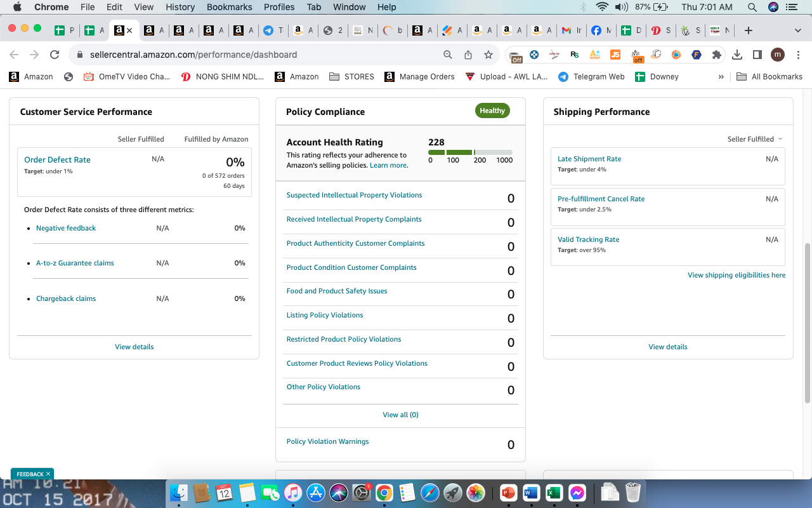Open the blue hexagon F extension
This screenshot has width=812, height=508.
coord(697,55)
